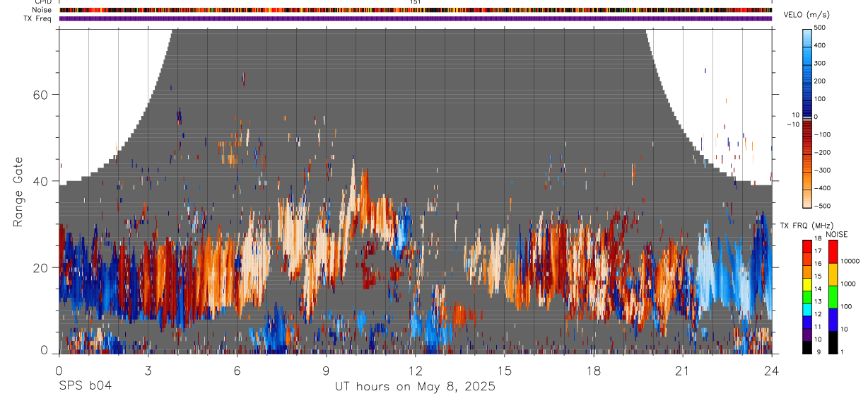The image size is (868, 401).
Task: Click the 'CPID' label above the plot
Action: point(44,2)
